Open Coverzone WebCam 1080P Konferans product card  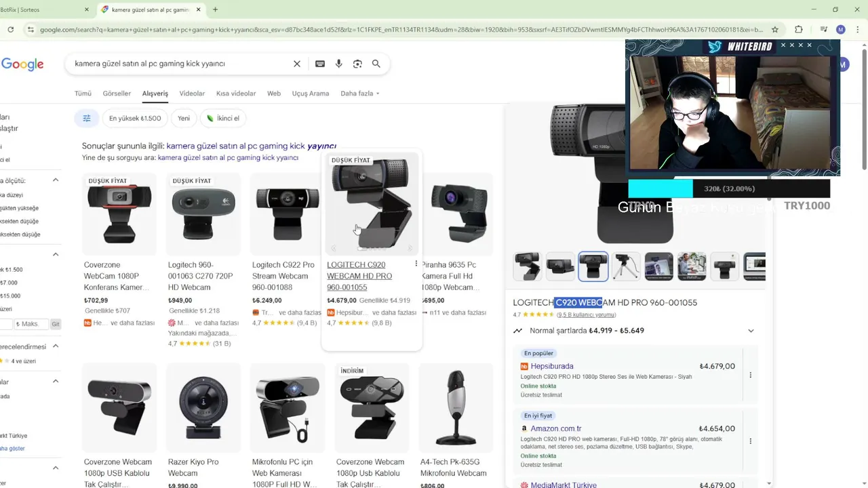[x=119, y=251]
